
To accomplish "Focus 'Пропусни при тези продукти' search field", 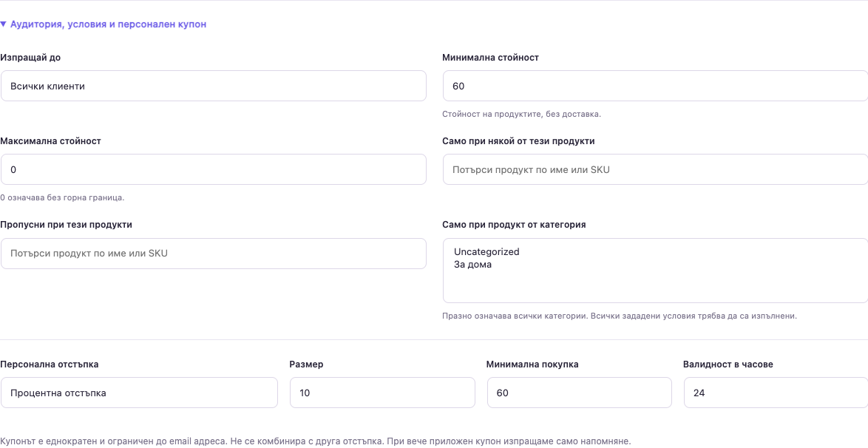I will [x=213, y=254].
